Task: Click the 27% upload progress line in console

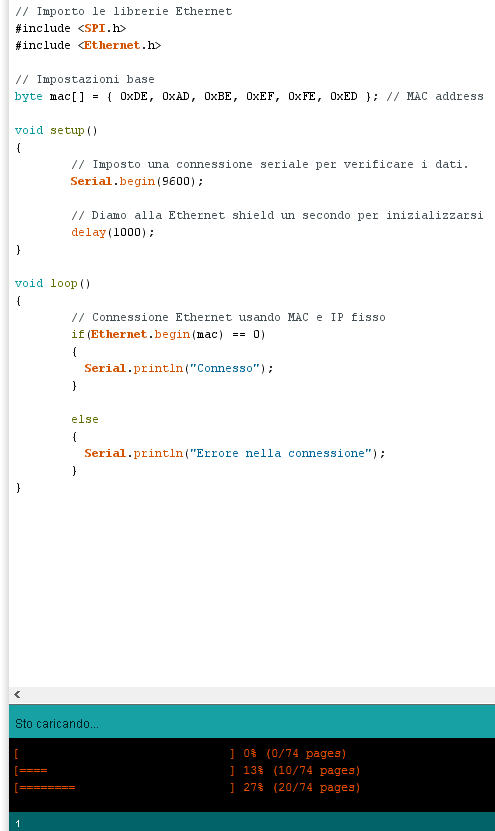Action: coord(187,788)
